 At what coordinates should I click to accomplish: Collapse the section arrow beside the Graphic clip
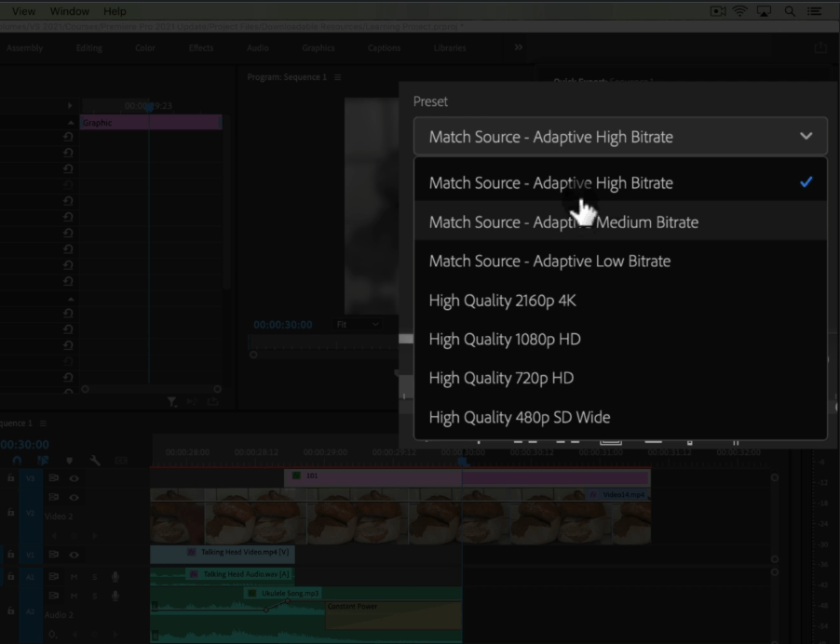(71, 123)
